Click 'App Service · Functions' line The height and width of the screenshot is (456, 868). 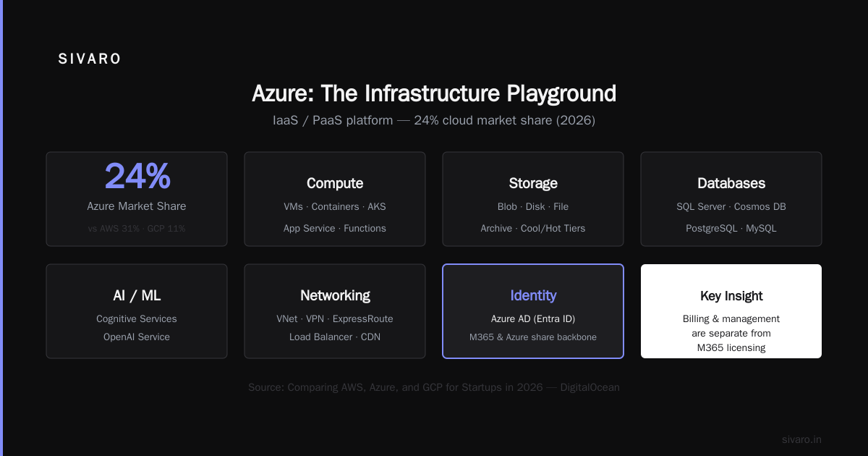click(335, 228)
